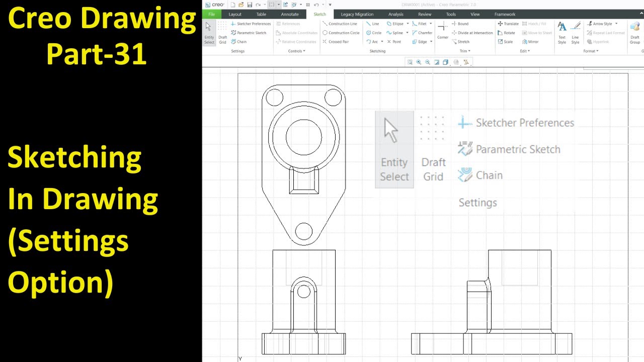Screen dimensions: 644x362
Task: Click the Rotate edit tool
Action: pos(506,33)
